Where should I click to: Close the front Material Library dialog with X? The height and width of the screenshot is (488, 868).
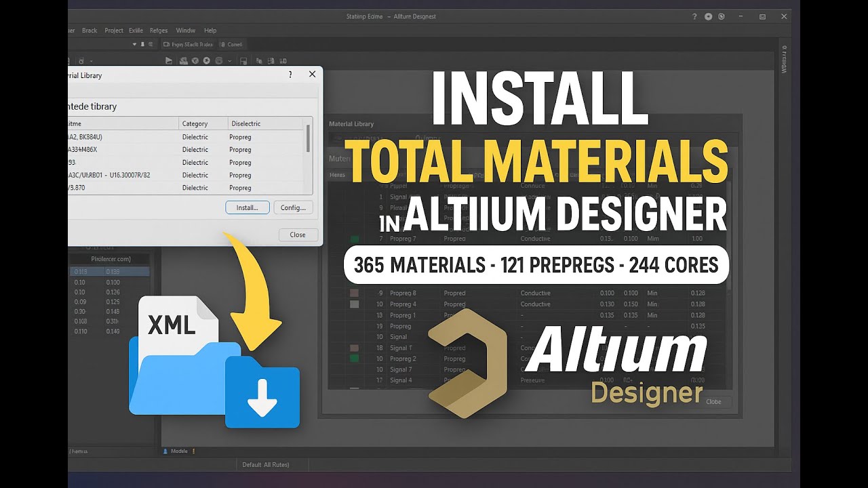click(x=312, y=75)
